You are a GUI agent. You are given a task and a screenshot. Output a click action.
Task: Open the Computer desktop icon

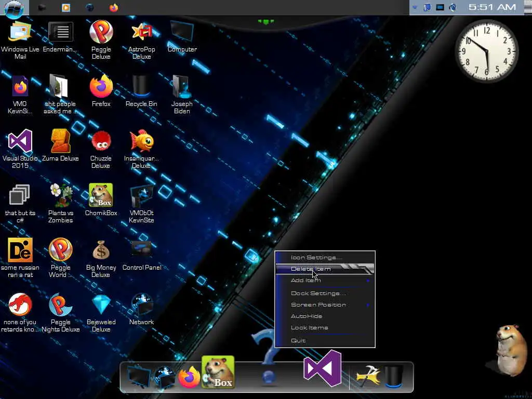182,37
